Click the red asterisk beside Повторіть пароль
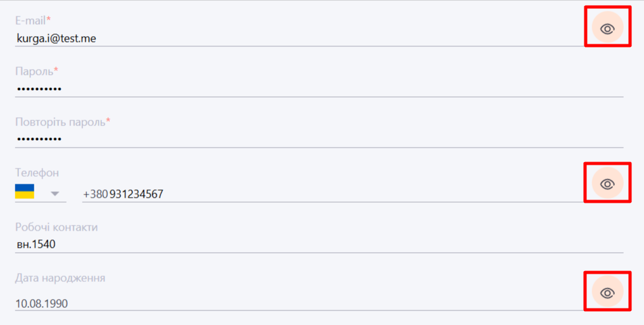 point(108,120)
